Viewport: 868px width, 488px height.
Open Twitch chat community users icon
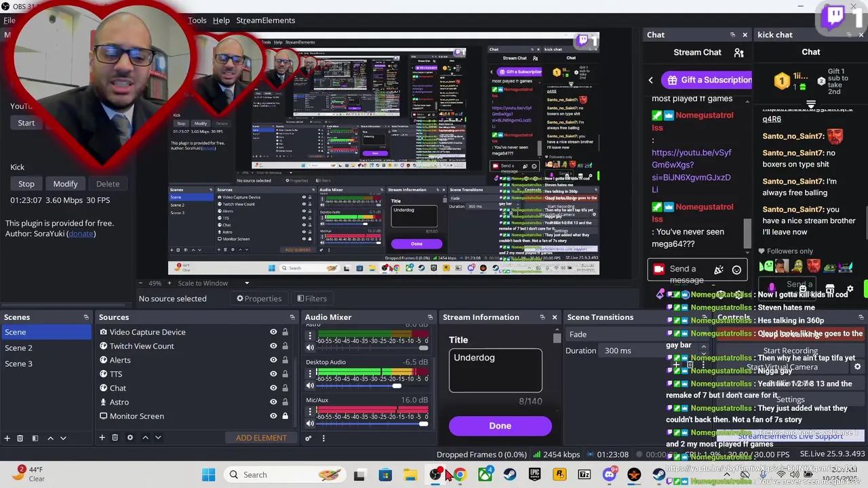(x=739, y=52)
